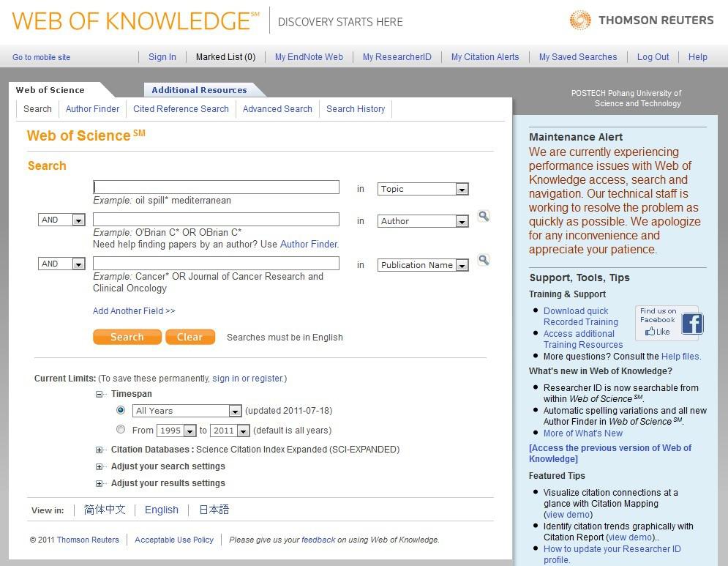The height and width of the screenshot is (566, 728).
Task: Open Marked List (0)
Action: click(225, 56)
